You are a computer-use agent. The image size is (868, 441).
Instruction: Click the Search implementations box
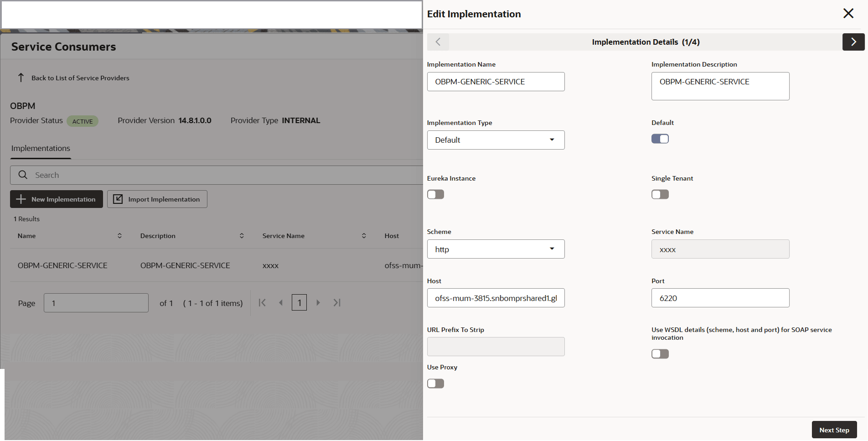pyautogui.click(x=217, y=175)
